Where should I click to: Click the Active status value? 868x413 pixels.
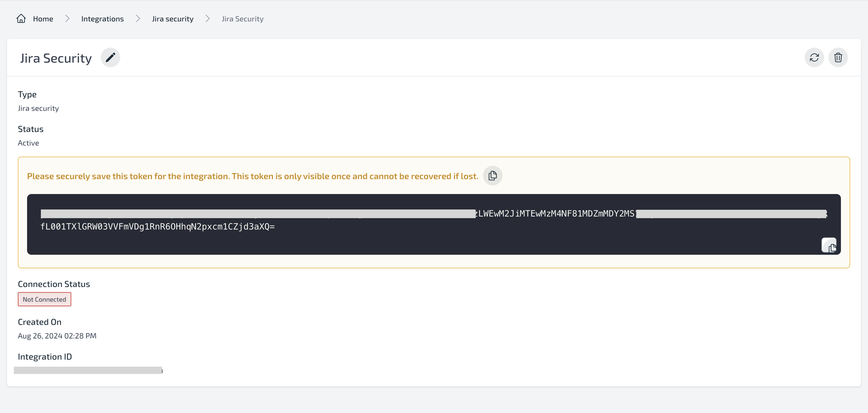28,143
